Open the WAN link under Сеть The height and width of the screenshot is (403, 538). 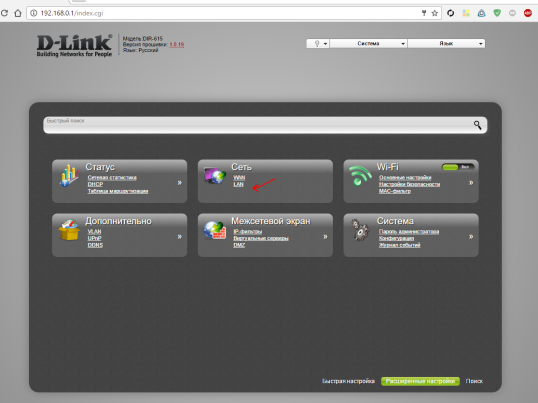pos(239,177)
